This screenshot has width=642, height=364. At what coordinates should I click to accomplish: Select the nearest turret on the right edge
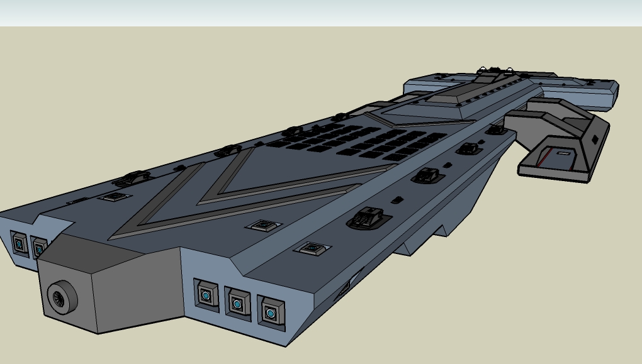tap(364, 218)
